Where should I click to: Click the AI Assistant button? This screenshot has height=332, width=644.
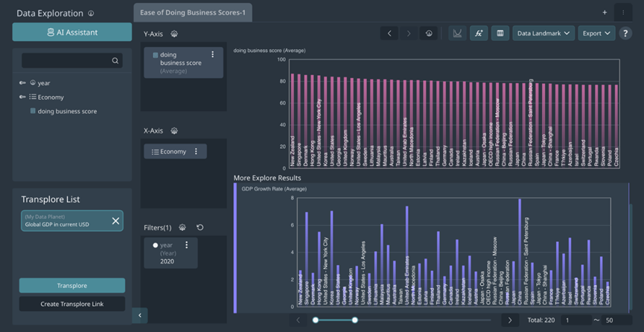(72, 32)
